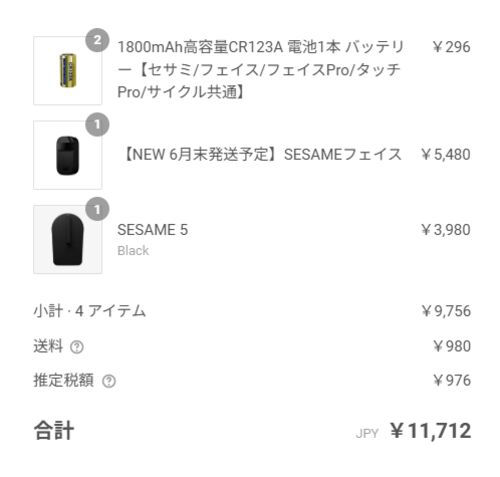
Task: Open the SESAME Face product thumbnail
Action: 68,155
